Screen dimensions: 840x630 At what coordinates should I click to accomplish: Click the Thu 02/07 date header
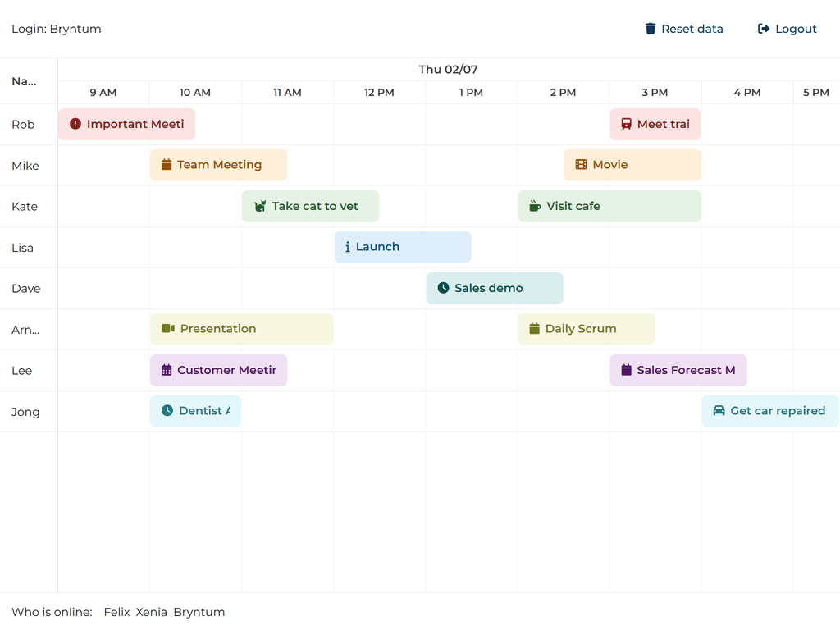click(448, 70)
